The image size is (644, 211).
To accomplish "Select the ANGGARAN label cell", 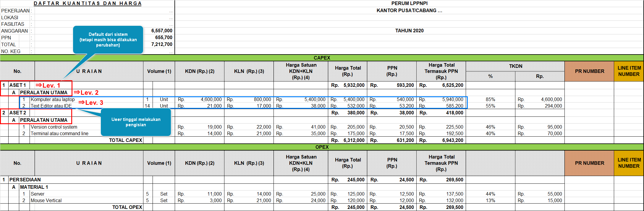I will pyautogui.click(x=14, y=31).
